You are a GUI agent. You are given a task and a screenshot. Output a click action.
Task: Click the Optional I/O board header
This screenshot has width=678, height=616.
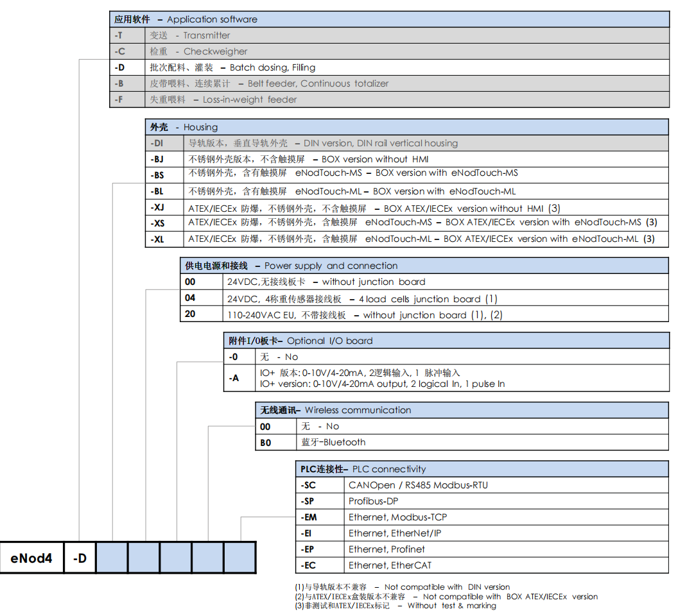(446, 341)
